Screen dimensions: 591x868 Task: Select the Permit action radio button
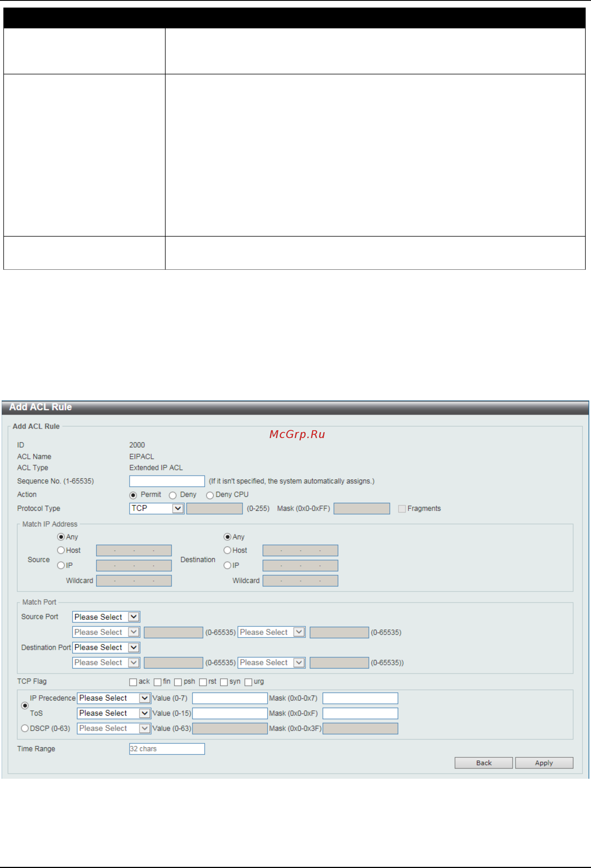(133, 495)
